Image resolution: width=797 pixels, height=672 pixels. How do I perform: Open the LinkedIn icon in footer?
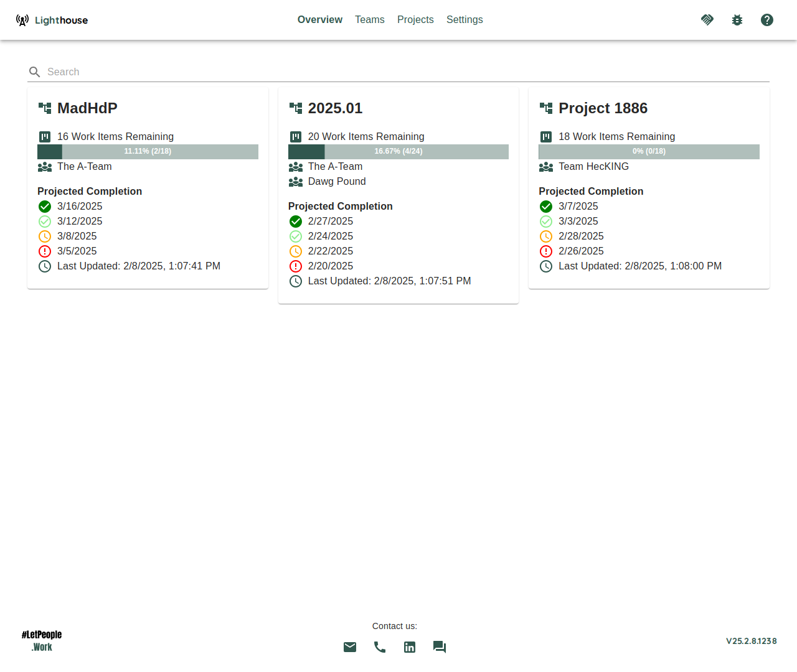point(410,647)
